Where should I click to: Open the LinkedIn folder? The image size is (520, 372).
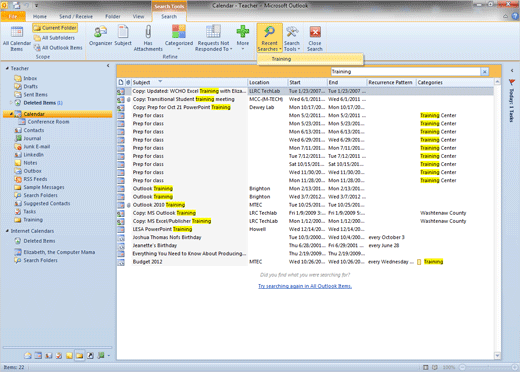pyautogui.click(x=33, y=155)
